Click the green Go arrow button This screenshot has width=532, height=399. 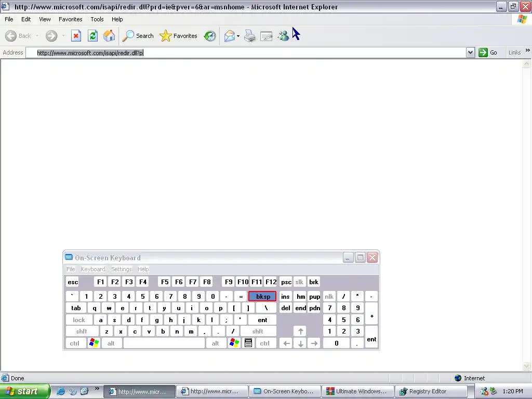click(483, 52)
